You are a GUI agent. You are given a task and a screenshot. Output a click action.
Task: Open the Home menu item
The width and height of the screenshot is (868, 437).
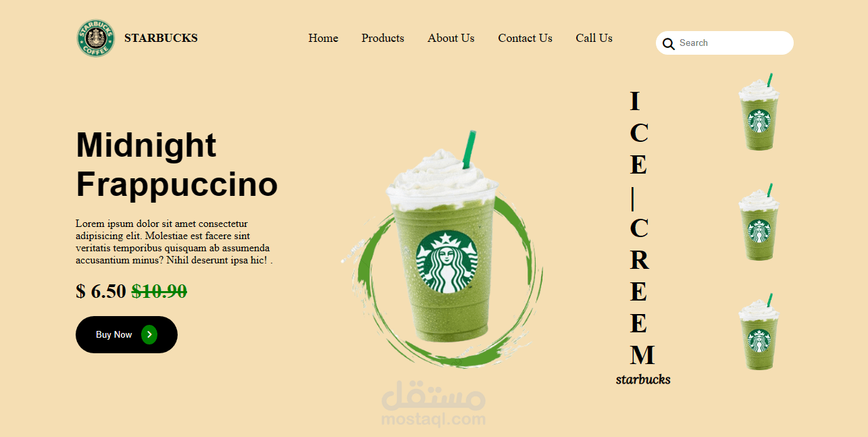[324, 38]
